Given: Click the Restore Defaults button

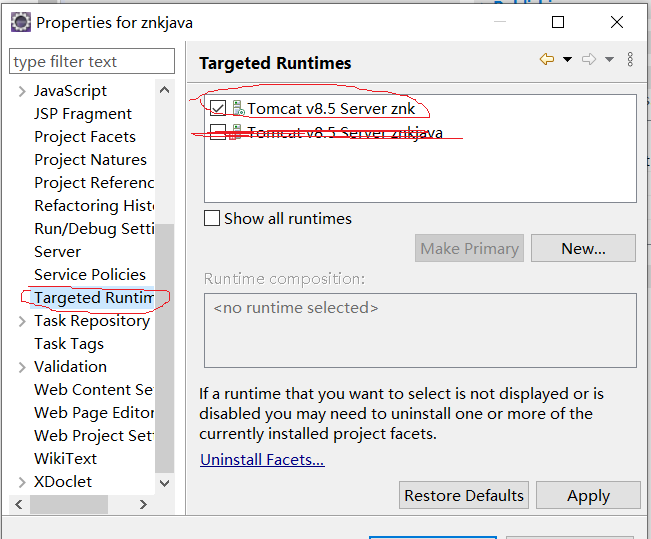Looking at the screenshot, I should pos(464,495).
